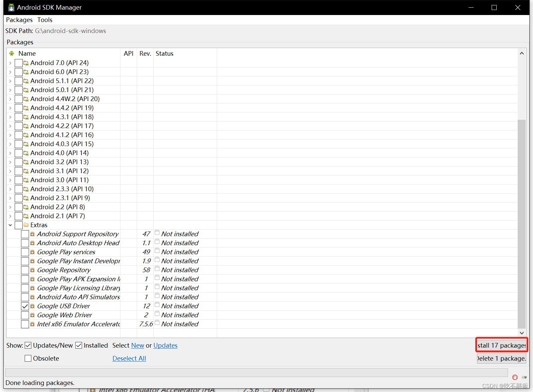Check the Extras group checkbox

tap(19, 225)
